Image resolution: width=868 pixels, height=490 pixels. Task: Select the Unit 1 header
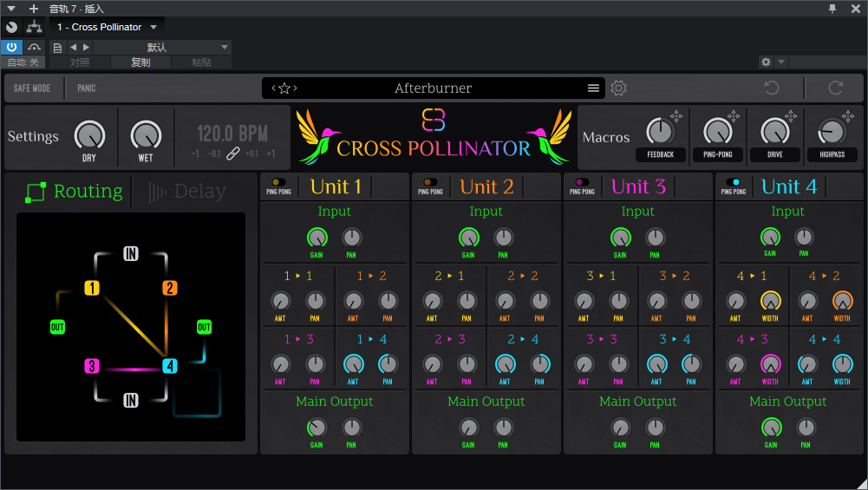click(x=336, y=187)
